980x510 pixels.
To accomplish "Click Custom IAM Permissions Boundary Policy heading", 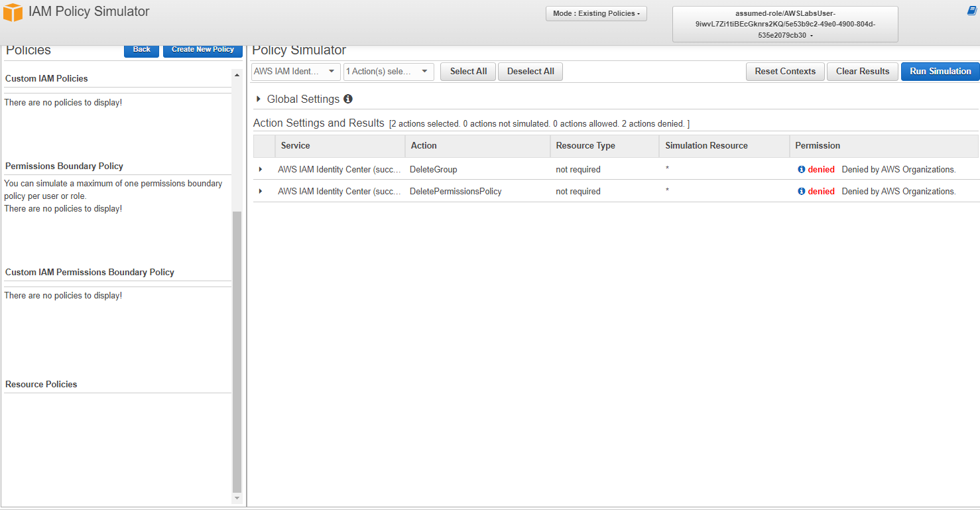I will (90, 272).
